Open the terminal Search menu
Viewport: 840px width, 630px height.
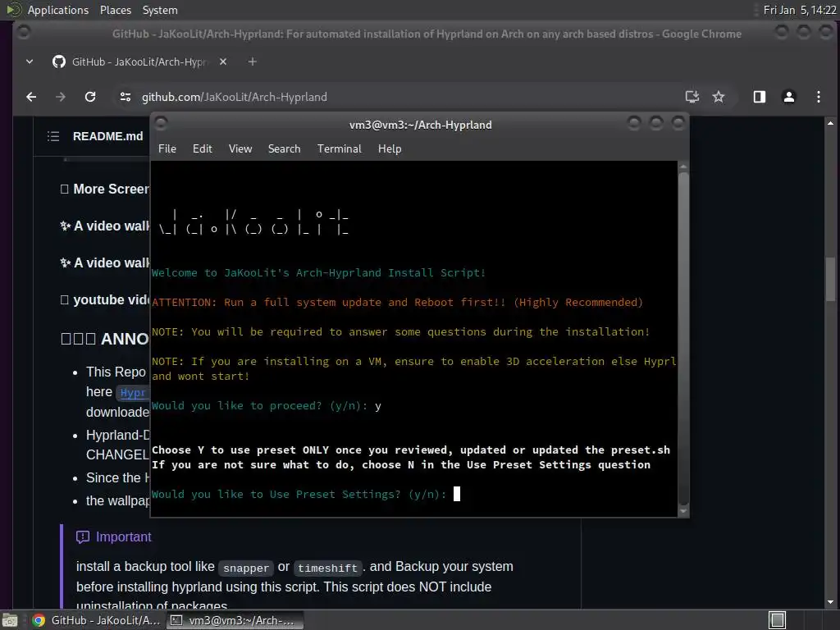284,149
